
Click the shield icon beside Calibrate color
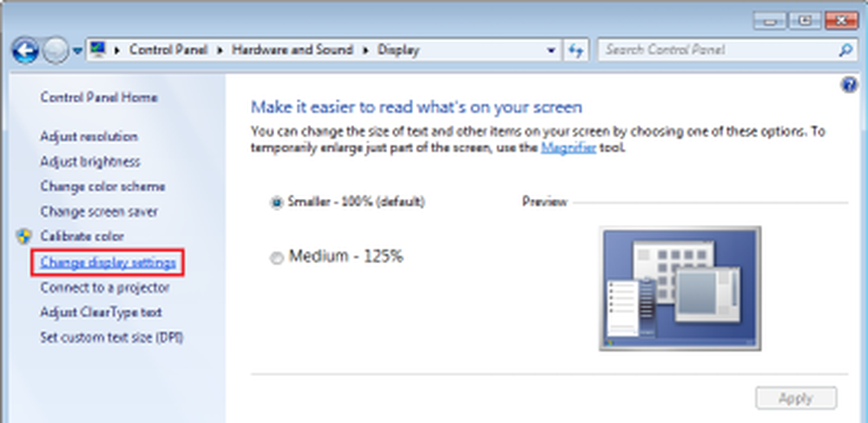coord(24,236)
